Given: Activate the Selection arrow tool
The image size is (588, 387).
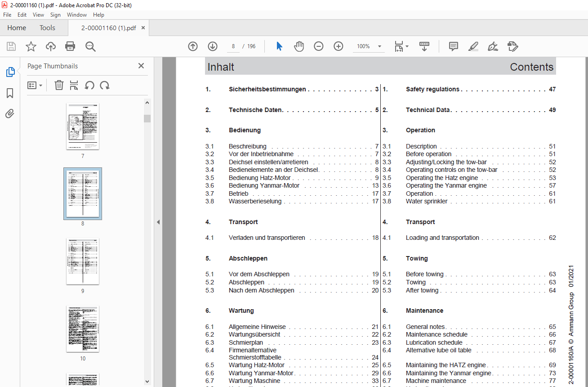Looking at the screenshot, I should (x=279, y=46).
